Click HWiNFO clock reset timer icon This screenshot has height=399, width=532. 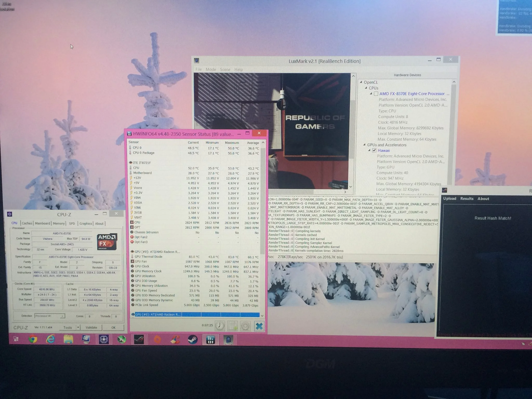point(220,326)
